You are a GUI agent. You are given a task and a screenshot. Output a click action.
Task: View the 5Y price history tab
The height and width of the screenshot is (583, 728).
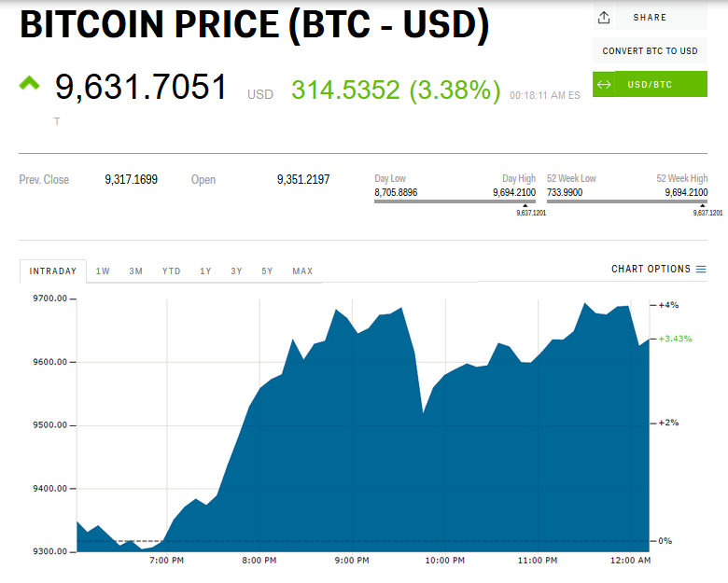tap(267, 271)
